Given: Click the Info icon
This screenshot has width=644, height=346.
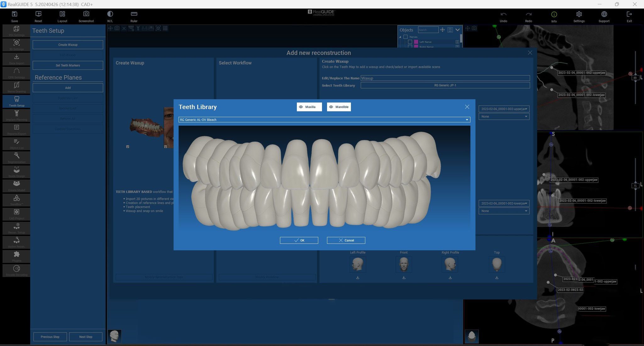Looking at the screenshot, I should tap(554, 14).
